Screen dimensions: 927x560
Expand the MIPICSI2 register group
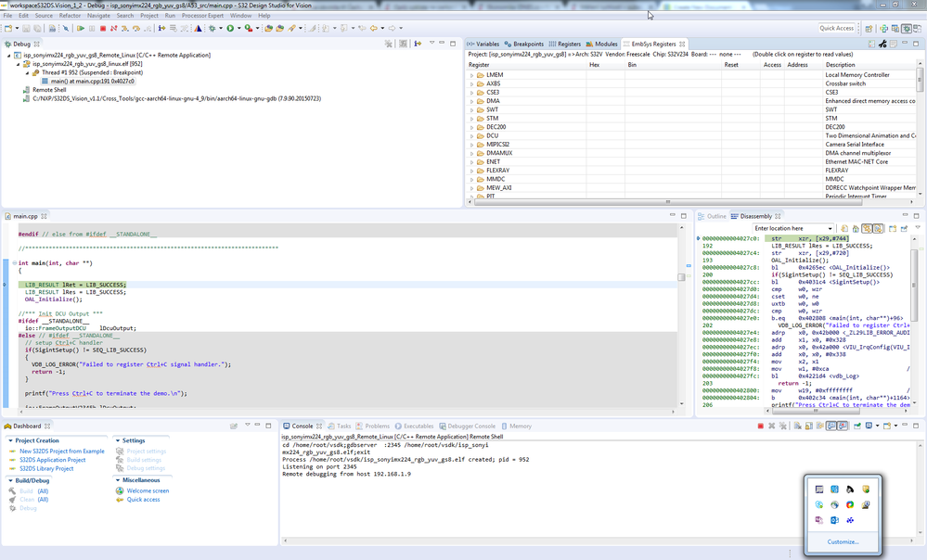coord(472,145)
